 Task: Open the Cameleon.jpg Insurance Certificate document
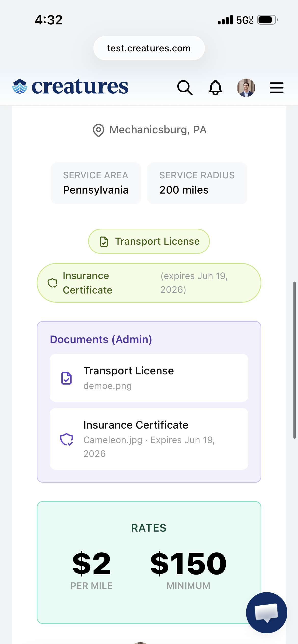pyautogui.click(x=149, y=439)
